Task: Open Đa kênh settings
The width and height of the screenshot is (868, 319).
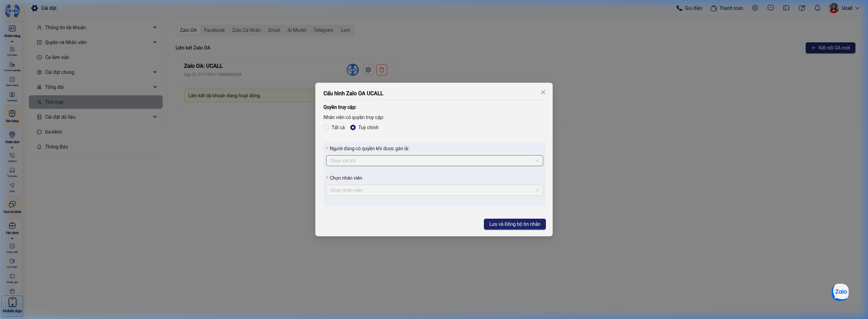Action: tap(96, 132)
